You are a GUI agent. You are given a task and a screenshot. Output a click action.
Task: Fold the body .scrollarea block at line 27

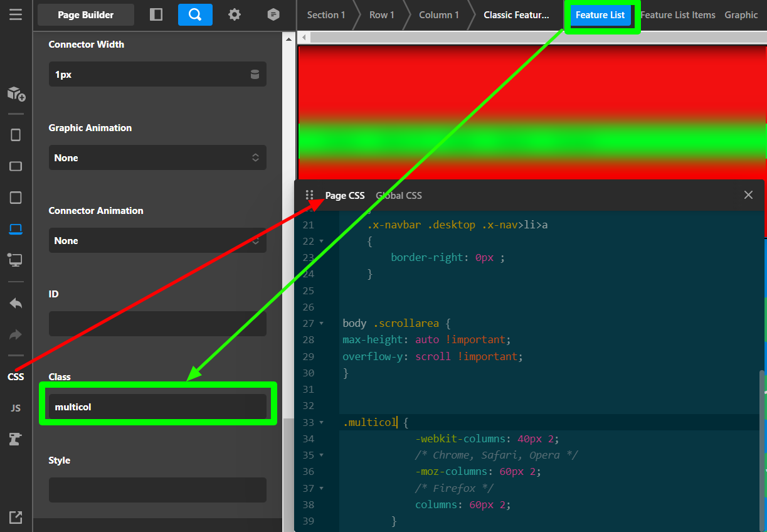tap(322, 324)
